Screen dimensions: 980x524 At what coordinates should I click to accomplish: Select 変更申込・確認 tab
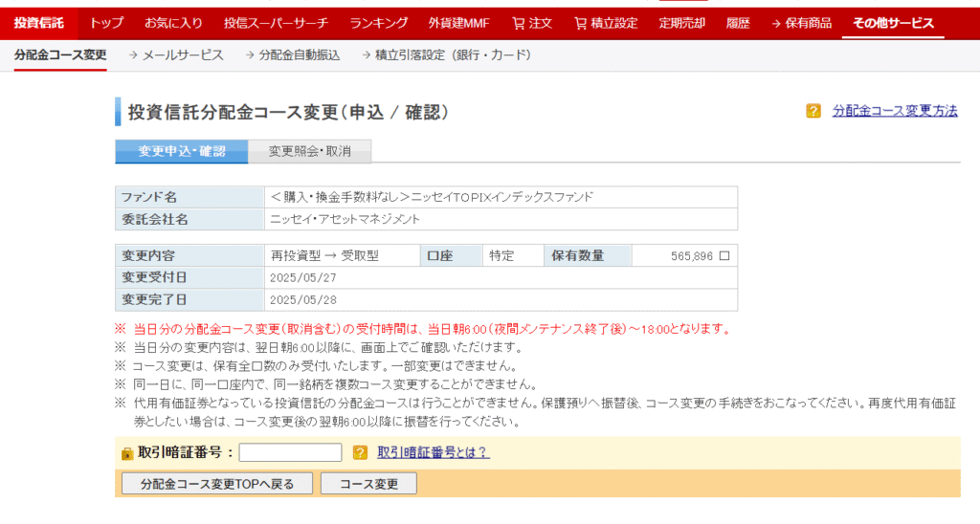pyautogui.click(x=181, y=151)
